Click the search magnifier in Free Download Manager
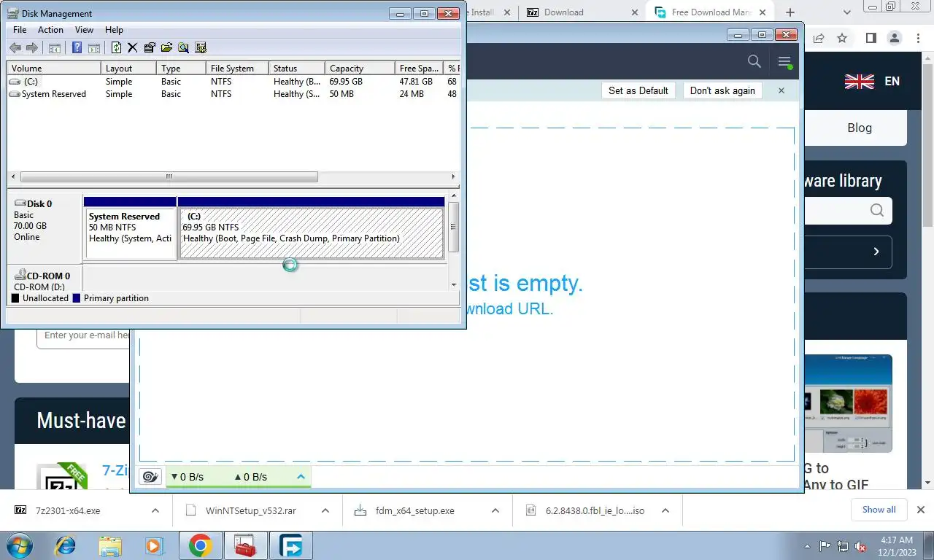Viewport: 934px width, 560px height. click(754, 61)
